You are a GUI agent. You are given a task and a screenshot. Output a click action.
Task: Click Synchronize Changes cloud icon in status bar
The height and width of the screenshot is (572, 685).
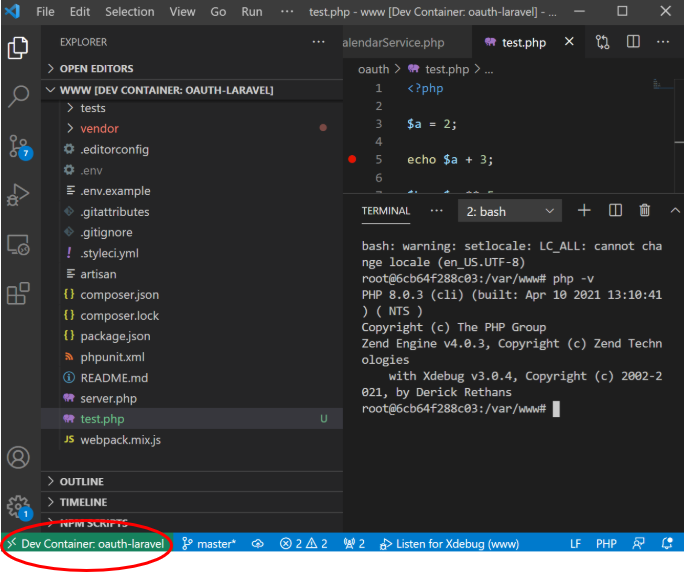258,544
